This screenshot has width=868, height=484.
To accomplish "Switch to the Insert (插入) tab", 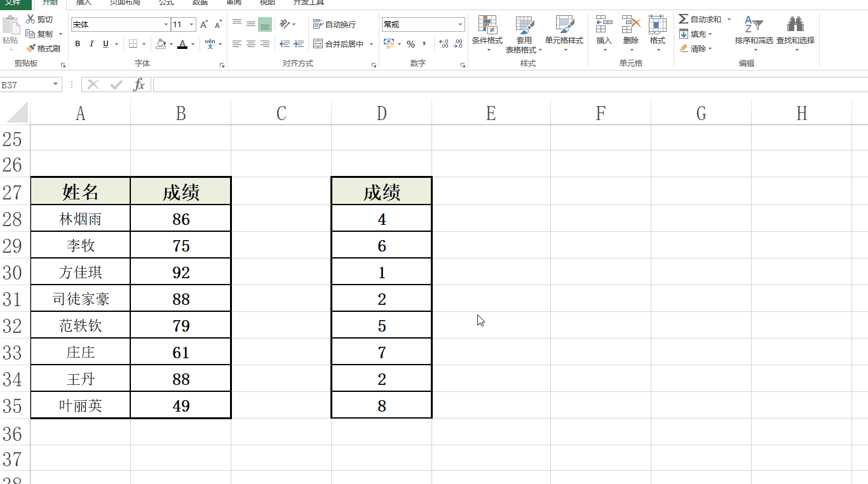I will click(84, 3).
